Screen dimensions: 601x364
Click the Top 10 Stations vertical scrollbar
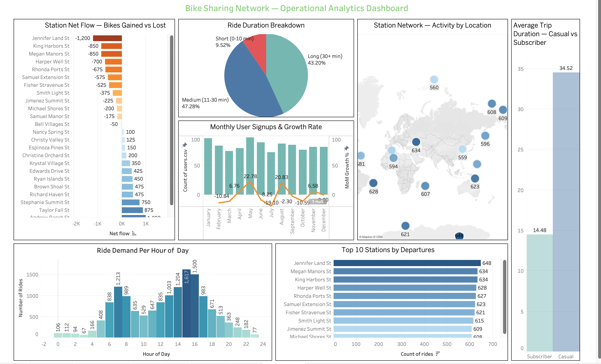click(x=505, y=297)
